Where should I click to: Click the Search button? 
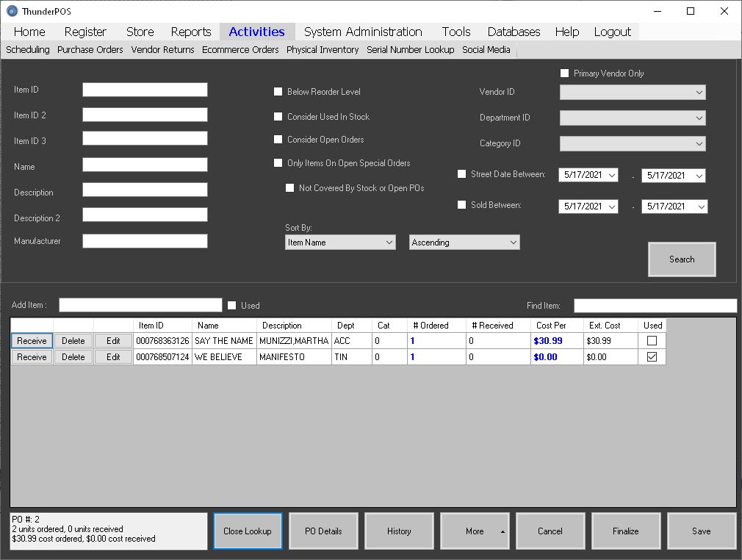click(682, 259)
